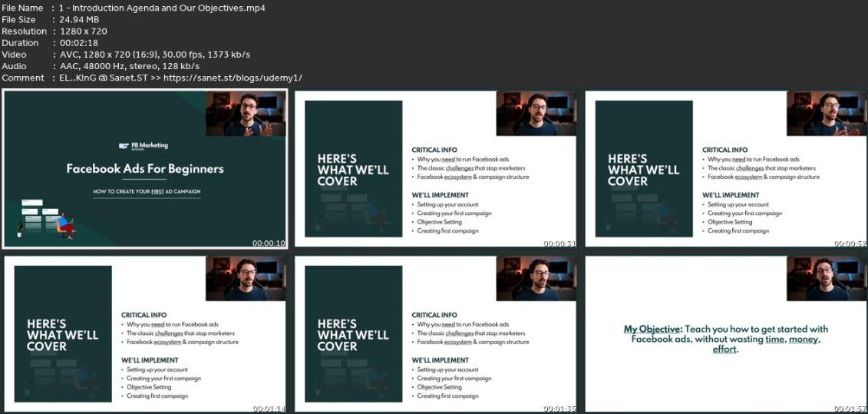Open the frame thumbnail stamped 00:01:14
The width and height of the screenshot is (868, 414).
(145, 333)
